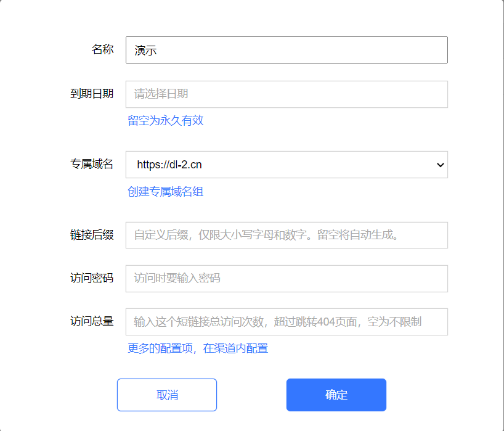Select the 访问密码 password input box
Image resolution: width=504 pixels, height=431 pixels.
287,279
